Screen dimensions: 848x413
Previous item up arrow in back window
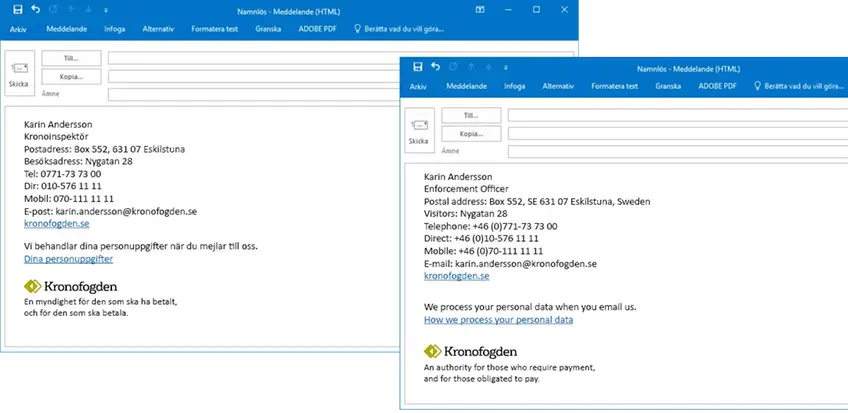tap(71, 10)
